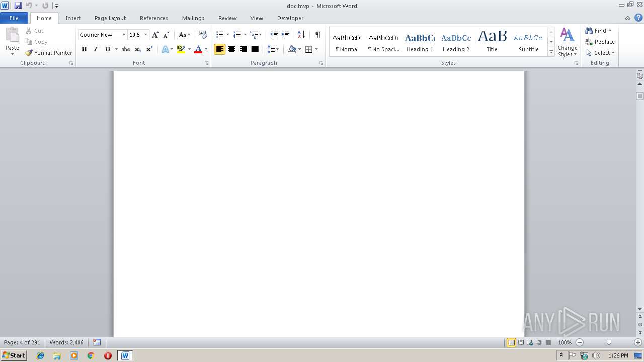Click the zoom slider handle
The image size is (644, 362).
point(609,342)
